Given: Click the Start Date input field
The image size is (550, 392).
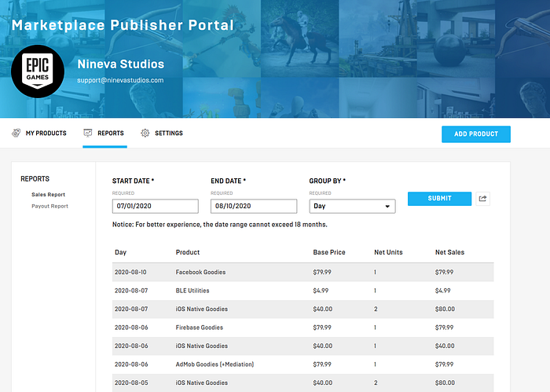Looking at the screenshot, I should [155, 206].
